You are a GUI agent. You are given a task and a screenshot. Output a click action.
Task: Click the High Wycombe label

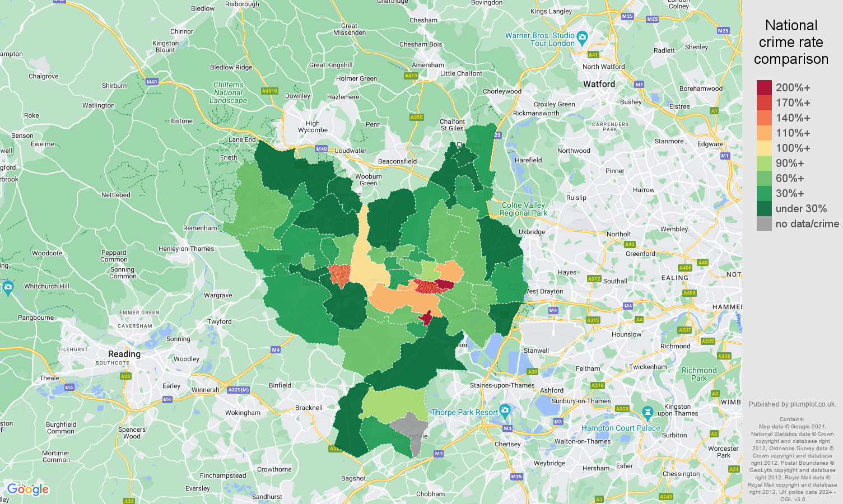tap(313, 127)
